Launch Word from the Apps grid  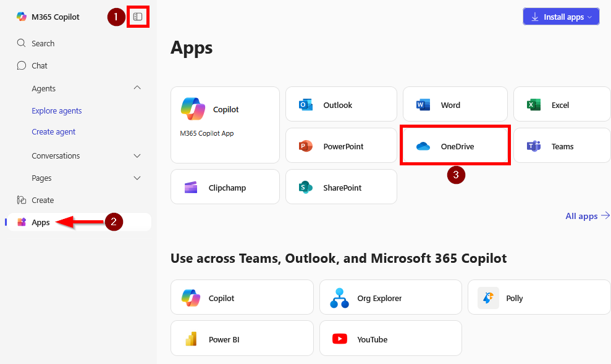tap(455, 104)
